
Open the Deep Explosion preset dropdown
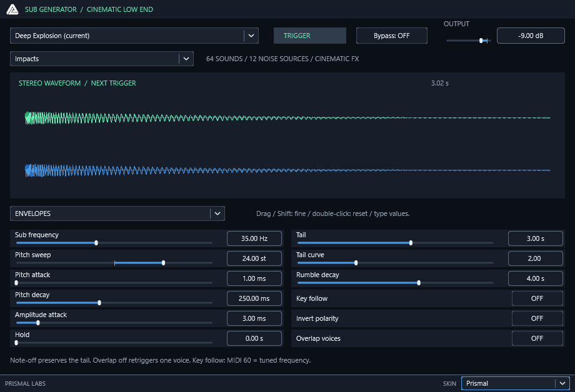pos(134,36)
